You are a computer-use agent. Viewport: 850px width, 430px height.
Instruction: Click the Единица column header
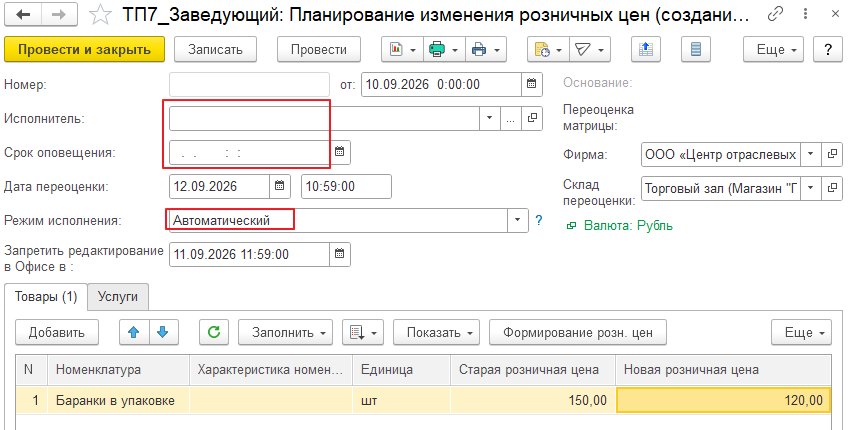point(401,370)
